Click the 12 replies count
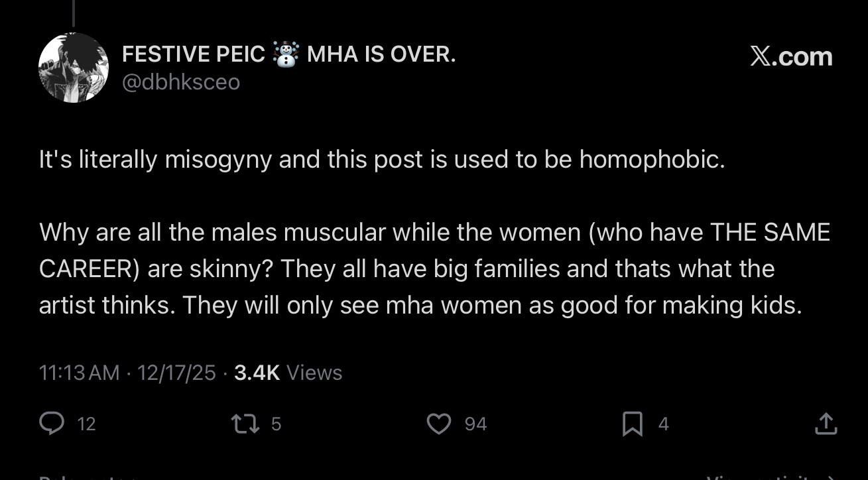Image resolution: width=868 pixels, height=480 pixels. pos(87,424)
